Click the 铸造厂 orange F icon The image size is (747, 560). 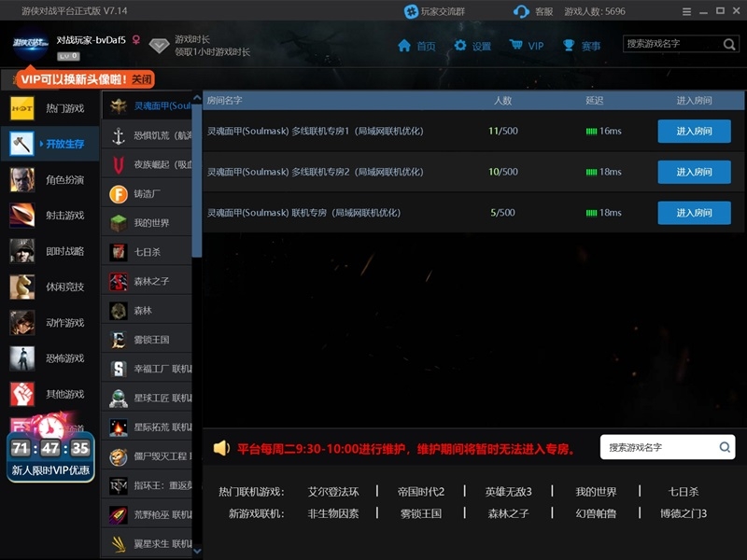tap(119, 194)
